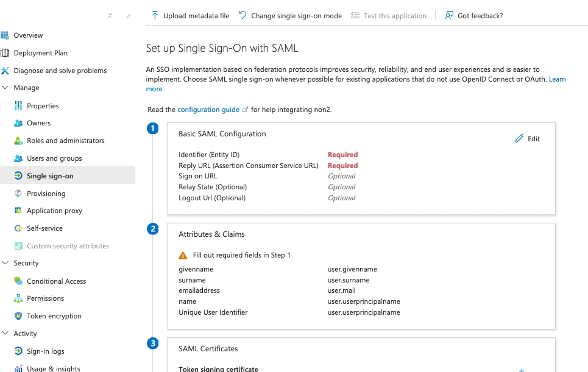Click step 2 numbered circle marker

(x=152, y=228)
